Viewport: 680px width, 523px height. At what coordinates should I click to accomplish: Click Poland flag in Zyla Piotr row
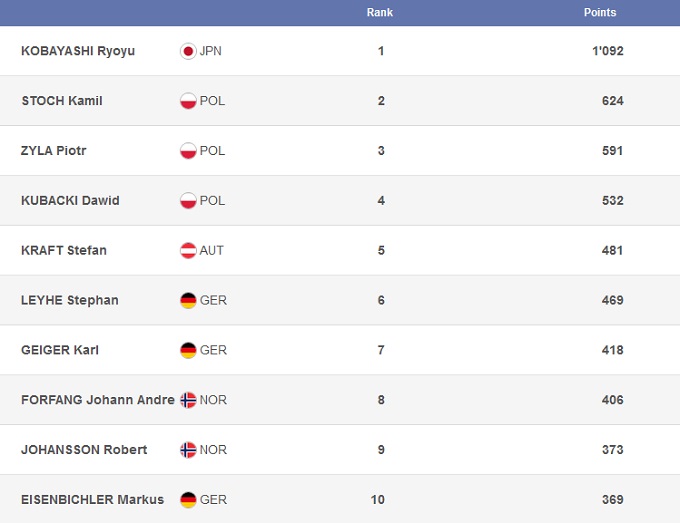[188, 151]
